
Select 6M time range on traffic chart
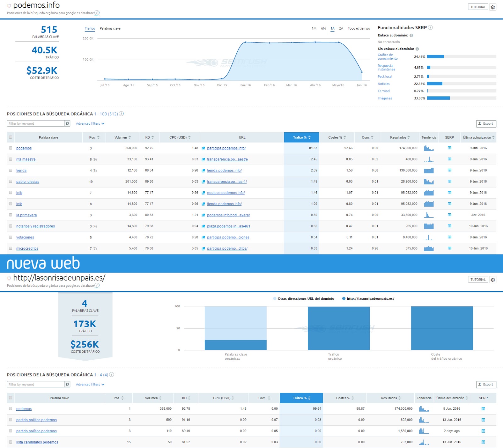point(323,29)
